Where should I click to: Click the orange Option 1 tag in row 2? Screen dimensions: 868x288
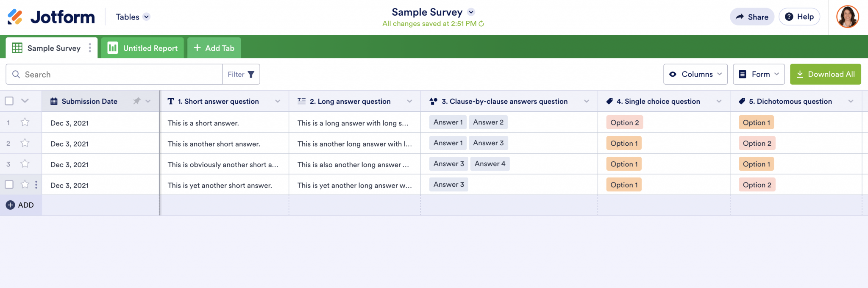click(624, 143)
